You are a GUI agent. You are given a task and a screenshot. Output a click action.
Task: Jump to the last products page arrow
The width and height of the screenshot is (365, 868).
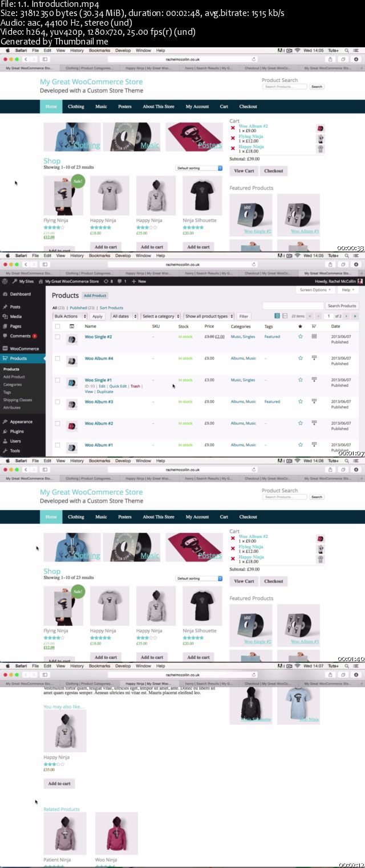(x=355, y=316)
